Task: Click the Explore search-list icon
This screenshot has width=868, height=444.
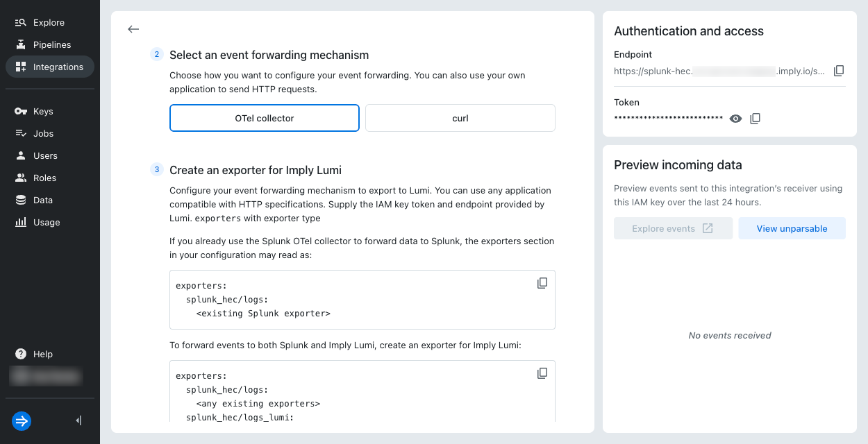Action: 21,22
